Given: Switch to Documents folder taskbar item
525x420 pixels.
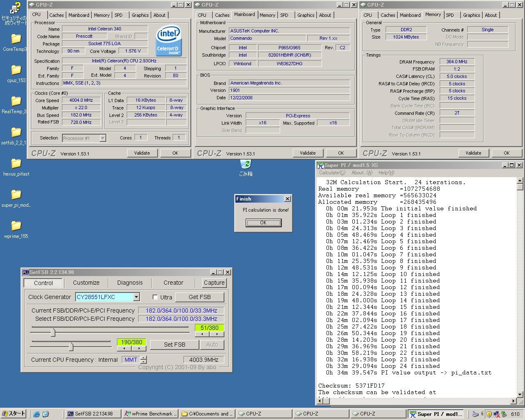Looking at the screenshot, I should point(208,414).
